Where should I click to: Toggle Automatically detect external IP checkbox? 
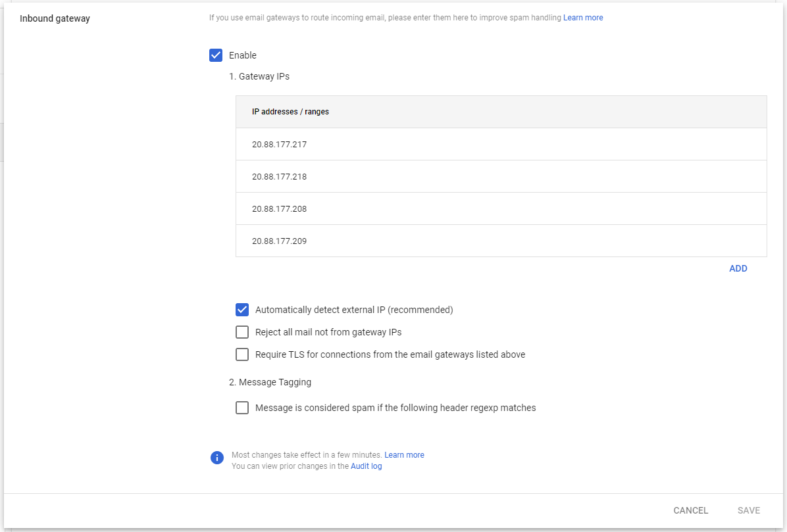[x=242, y=310]
